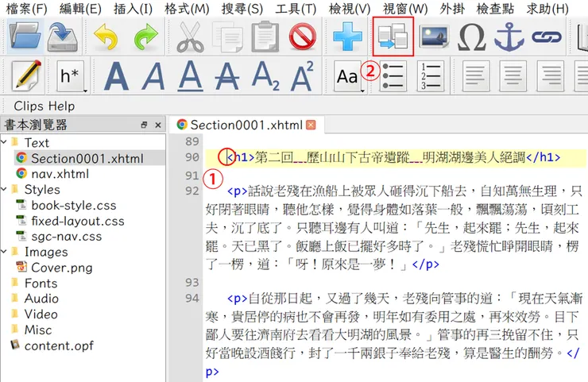Click the h1 heading on line 90
Image resolution: width=588 pixels, height=382 pixels.
394,157
